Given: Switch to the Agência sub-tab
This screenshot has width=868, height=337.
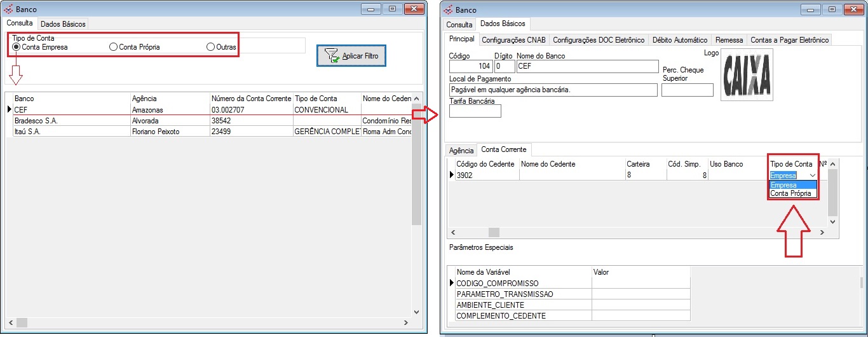Looking at the screenshot, I should click(461, 151).
